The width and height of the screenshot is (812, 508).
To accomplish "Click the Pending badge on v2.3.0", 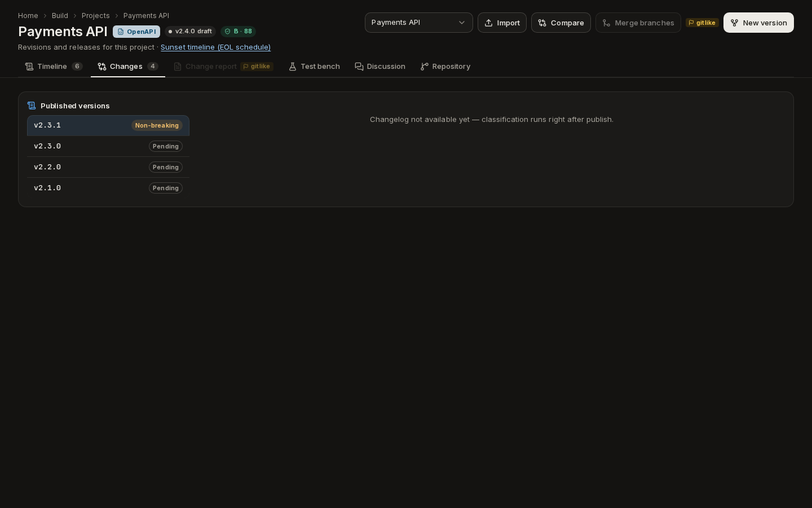I will click(166, 146).
